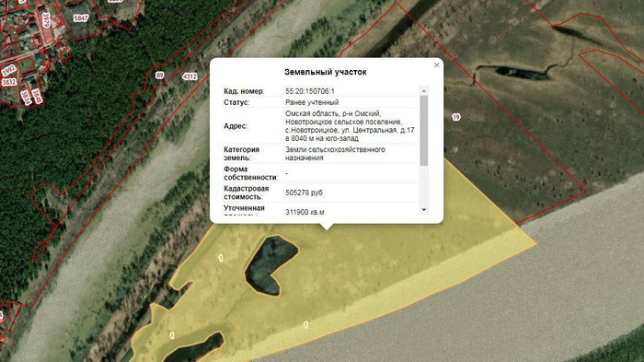
Task: Click the Кадастровая стоимость label
Action: point(246,193)
